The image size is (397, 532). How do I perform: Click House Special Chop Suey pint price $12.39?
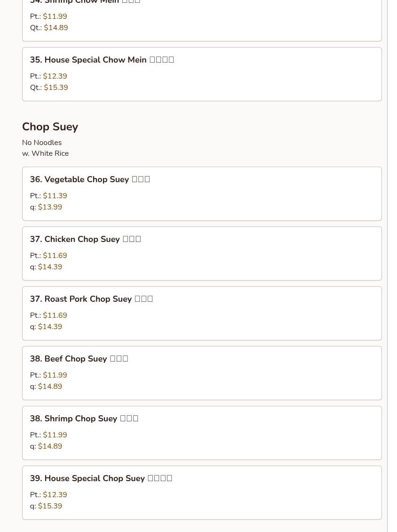[x=55, y=495]
